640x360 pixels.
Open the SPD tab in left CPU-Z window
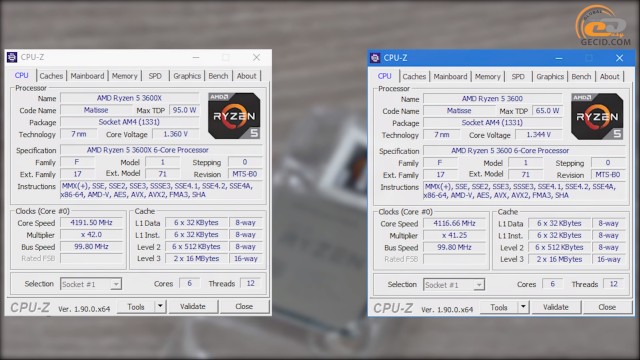pyautogui.click(x=155, y=76)
